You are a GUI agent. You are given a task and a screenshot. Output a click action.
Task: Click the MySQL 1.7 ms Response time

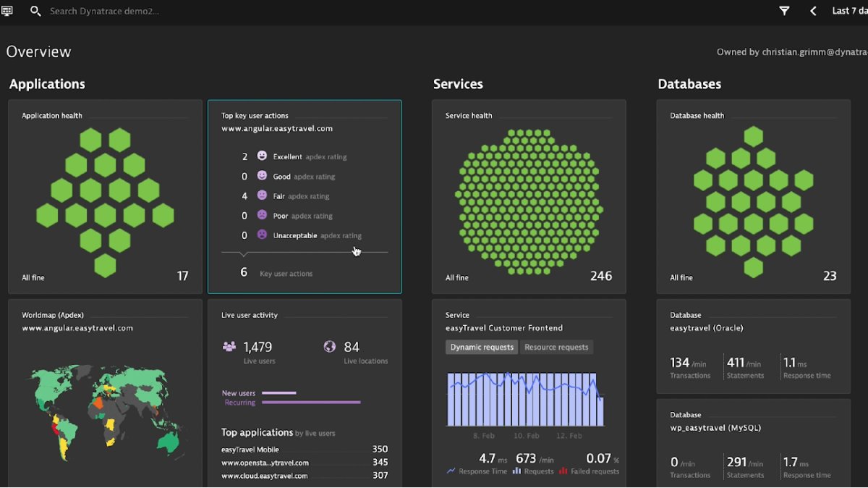797,462
